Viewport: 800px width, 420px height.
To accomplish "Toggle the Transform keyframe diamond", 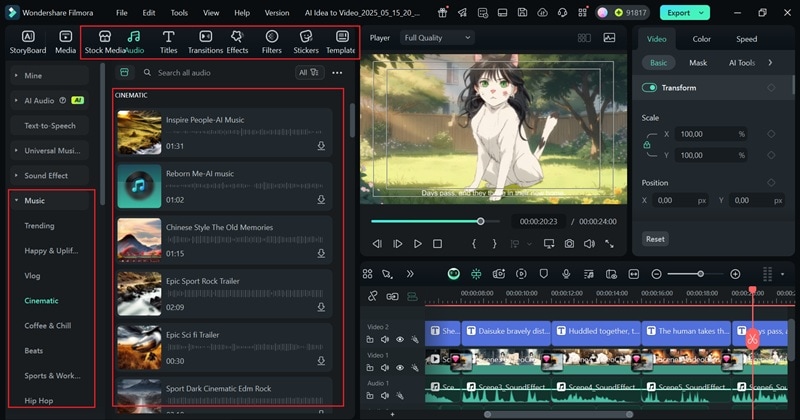I will coord(771,88).
